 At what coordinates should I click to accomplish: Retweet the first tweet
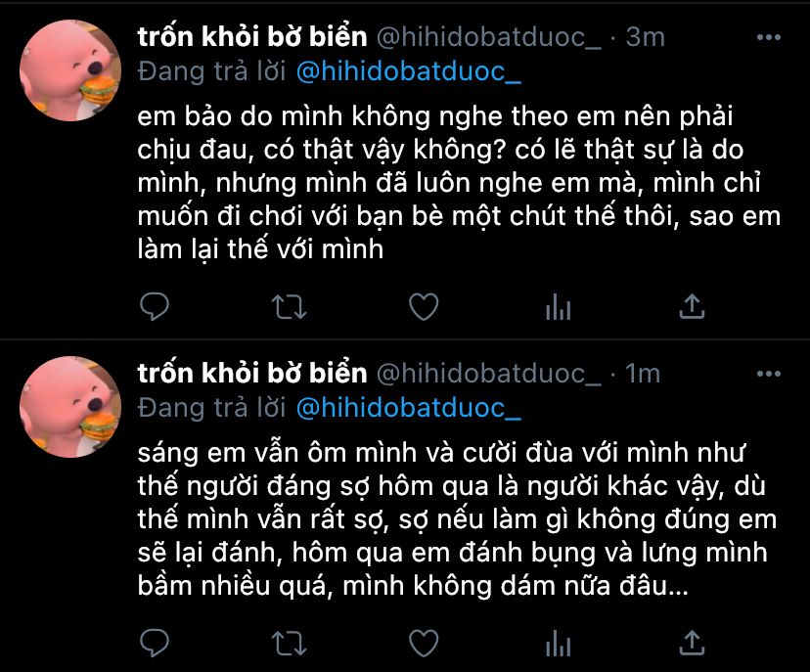(x=290, y=307)
